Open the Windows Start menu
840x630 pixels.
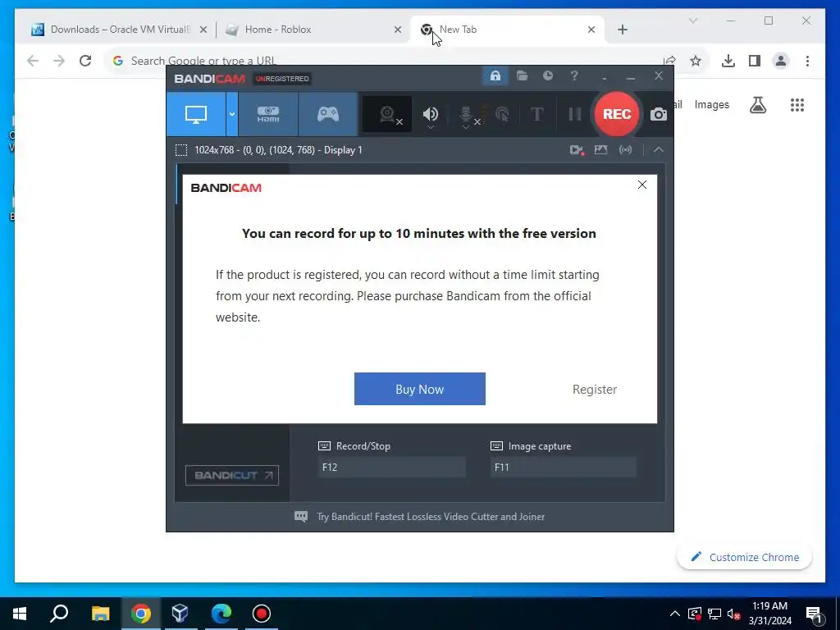[x=20, y=614]
